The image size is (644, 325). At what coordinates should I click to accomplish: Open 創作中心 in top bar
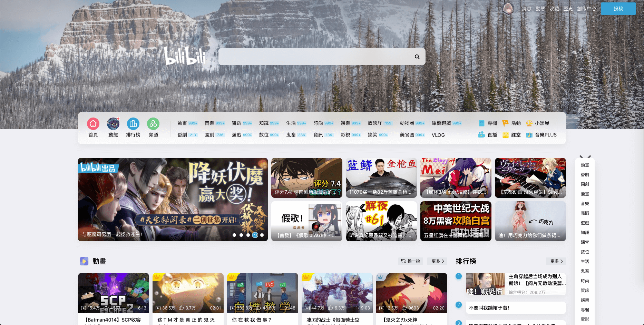click(587, 9)
